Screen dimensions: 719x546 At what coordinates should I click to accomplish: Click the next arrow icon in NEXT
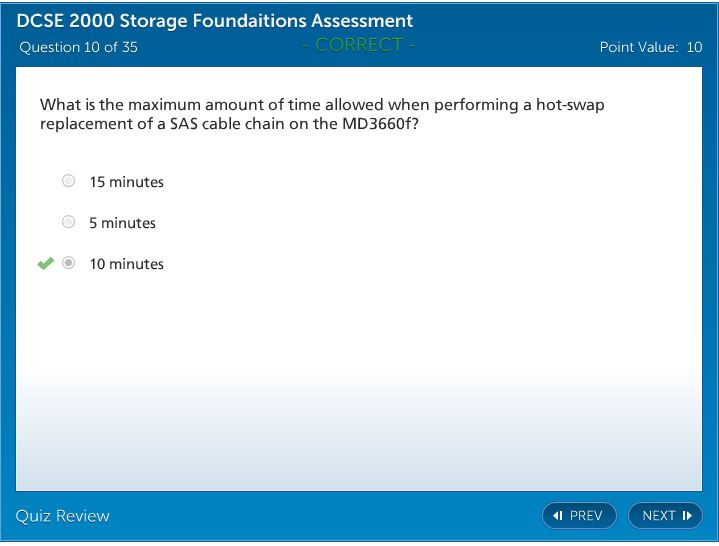(x=687, y=516)
